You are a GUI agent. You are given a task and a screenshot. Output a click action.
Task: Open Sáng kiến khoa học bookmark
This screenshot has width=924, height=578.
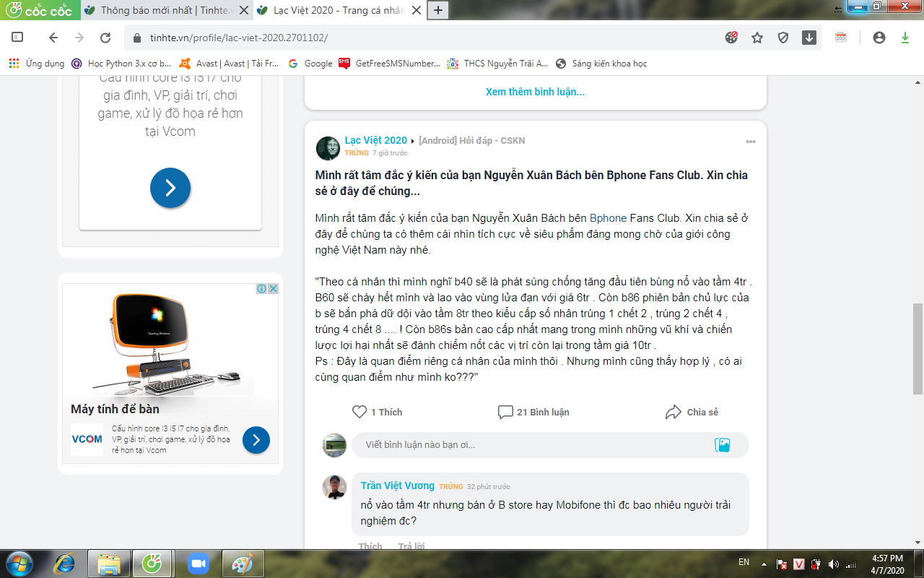(x=601, y=64)
